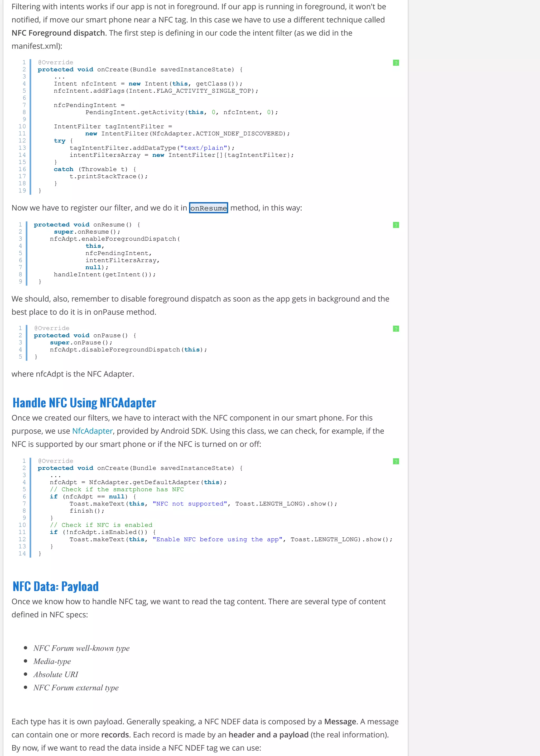Click the "text/plain" string in the code
Screen dimensions: 540x756
(x=204, y=148)
